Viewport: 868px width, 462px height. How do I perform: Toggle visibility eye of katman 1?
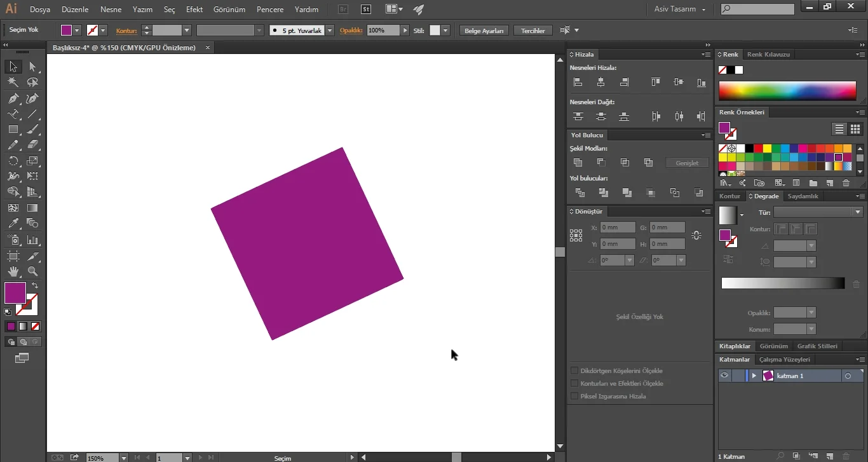[724, 376]
